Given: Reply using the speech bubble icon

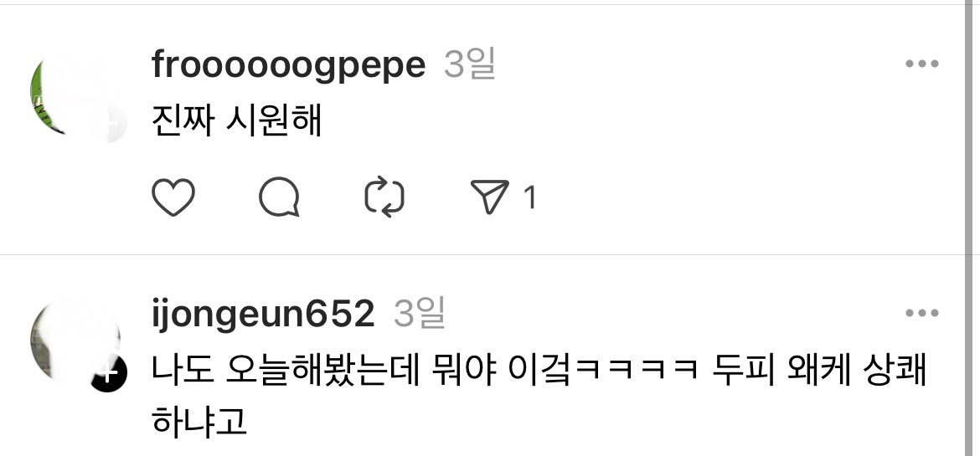Looking at the screenshot, I should click(279, 197).
